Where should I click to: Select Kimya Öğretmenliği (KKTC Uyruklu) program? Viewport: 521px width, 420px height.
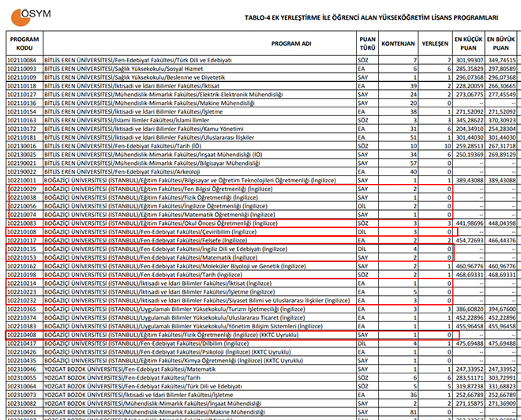click(x=174, y=361)
